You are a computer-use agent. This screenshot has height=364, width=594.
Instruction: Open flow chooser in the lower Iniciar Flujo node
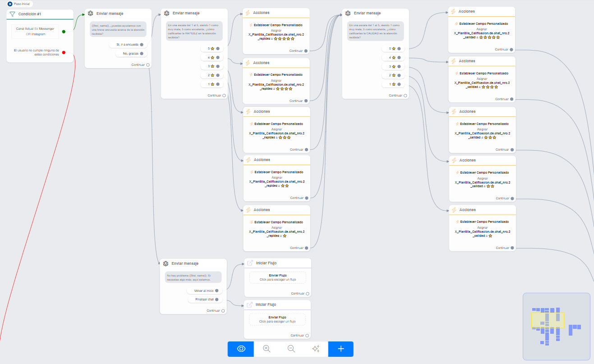coord(277,319)
